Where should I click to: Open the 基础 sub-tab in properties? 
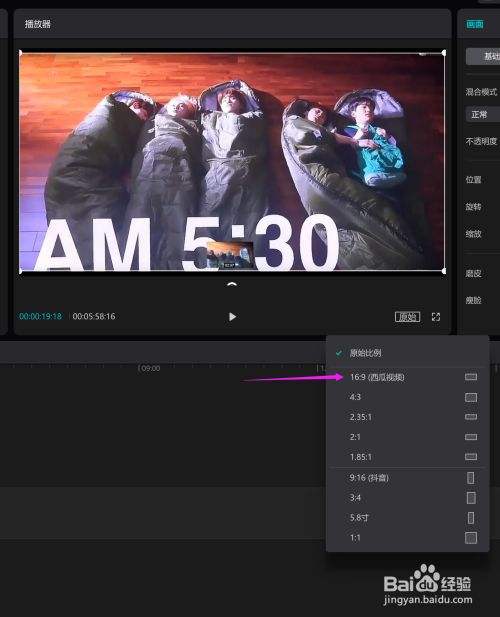pyautogui.click(x=484, y=57)
